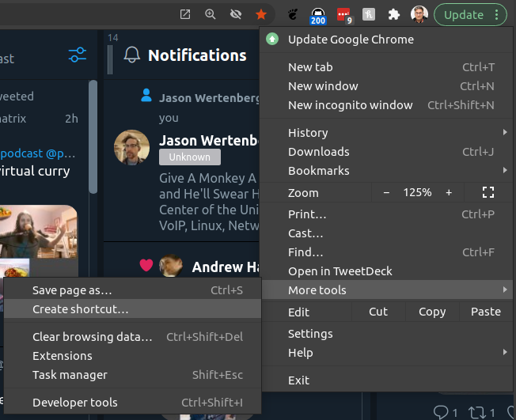Choose Save page as… in submenu
516x420 pixels.
click(x=132, y=290)
